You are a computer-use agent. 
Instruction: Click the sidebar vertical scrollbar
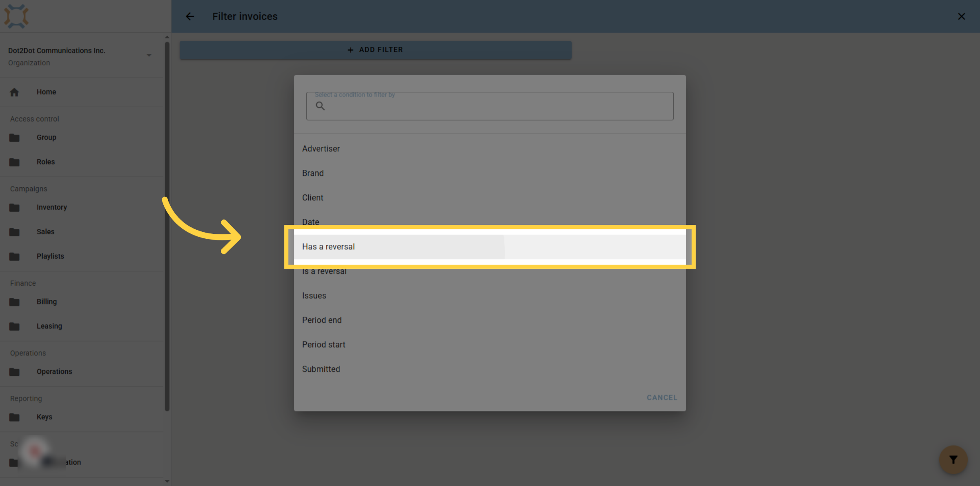(167, 226)
